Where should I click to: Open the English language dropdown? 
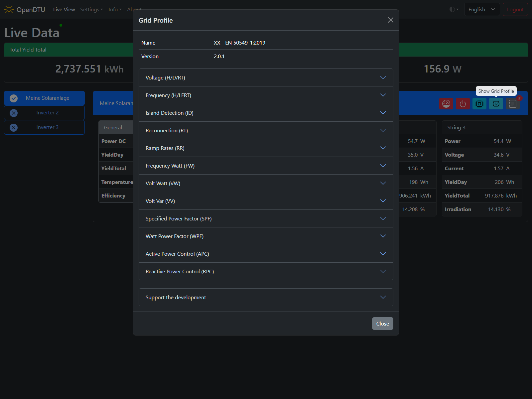click(481, 10)
